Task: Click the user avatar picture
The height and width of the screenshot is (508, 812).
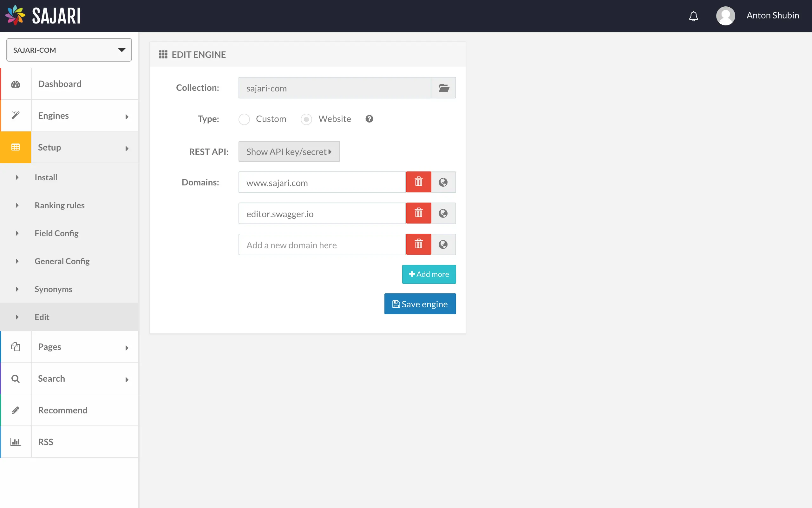Action: tap(725, 16)
